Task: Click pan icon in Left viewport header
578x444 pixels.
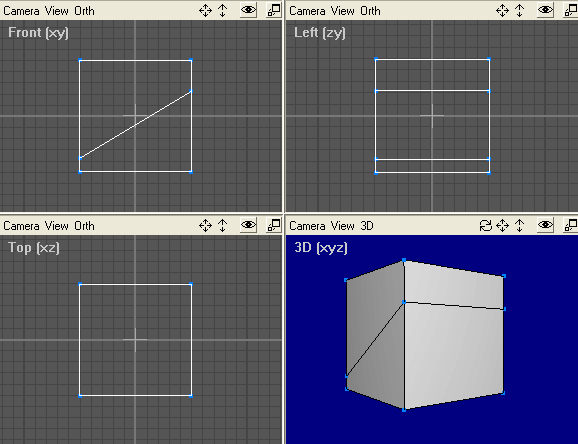Action: point(502,11)
